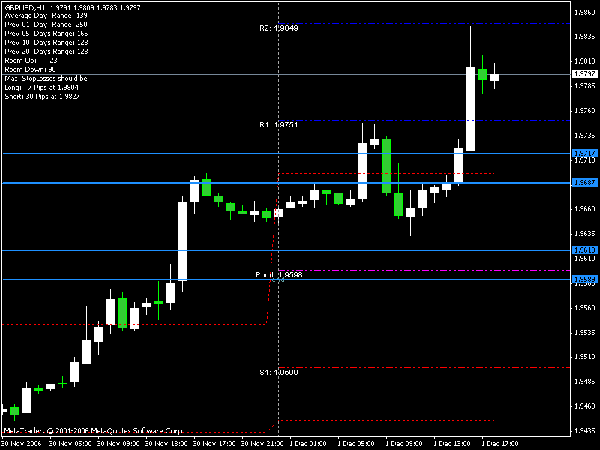This screenshot has width=600, height=450.
Task: Click the blue price tag 1.9589
Action: click(585, 279)
